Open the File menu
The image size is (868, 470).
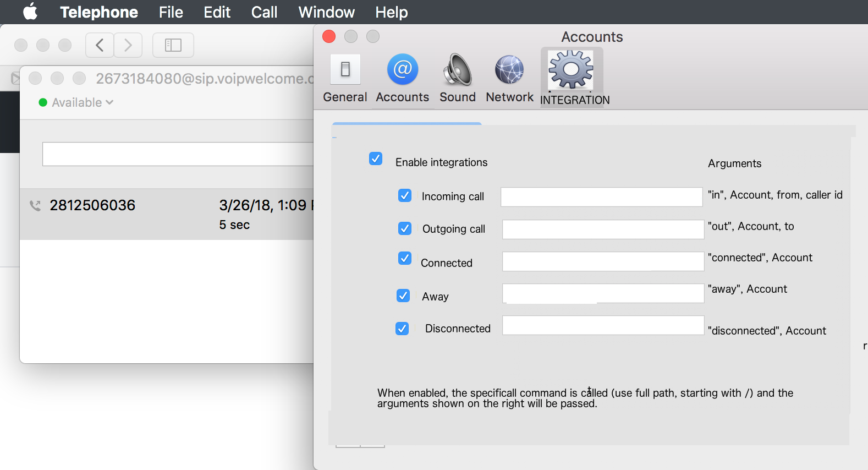171,12
